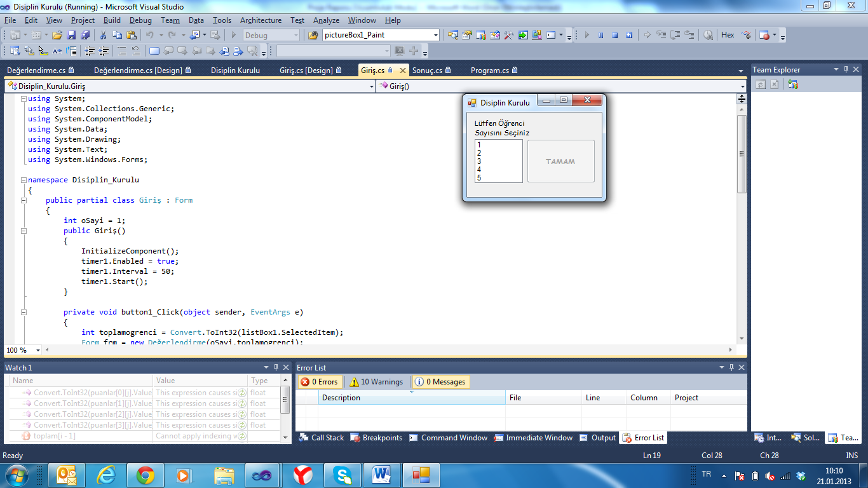
Task: Sort error list by Description column
Action: pyautogui.click(x=411, y=398)
